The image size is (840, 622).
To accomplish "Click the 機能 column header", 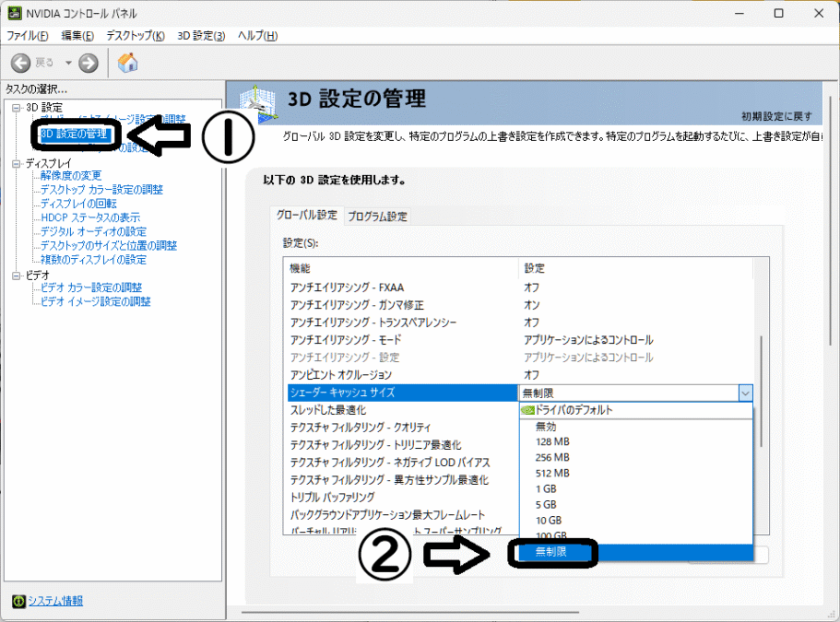I will tap(401, 268).
